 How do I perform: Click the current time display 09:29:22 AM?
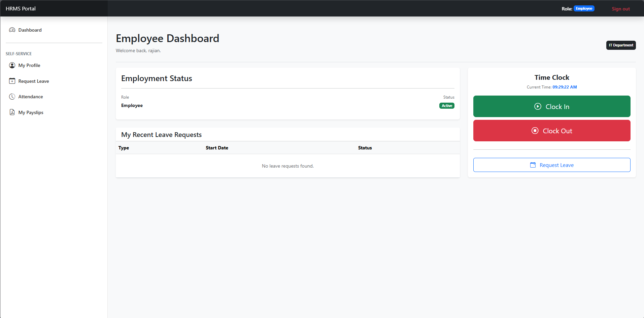565,87
